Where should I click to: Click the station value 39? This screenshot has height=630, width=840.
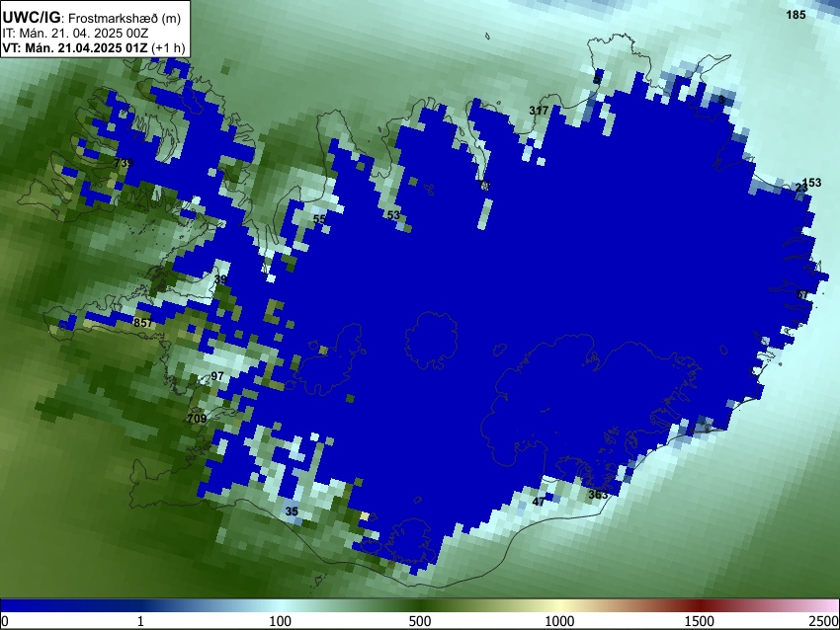(220, 279)
